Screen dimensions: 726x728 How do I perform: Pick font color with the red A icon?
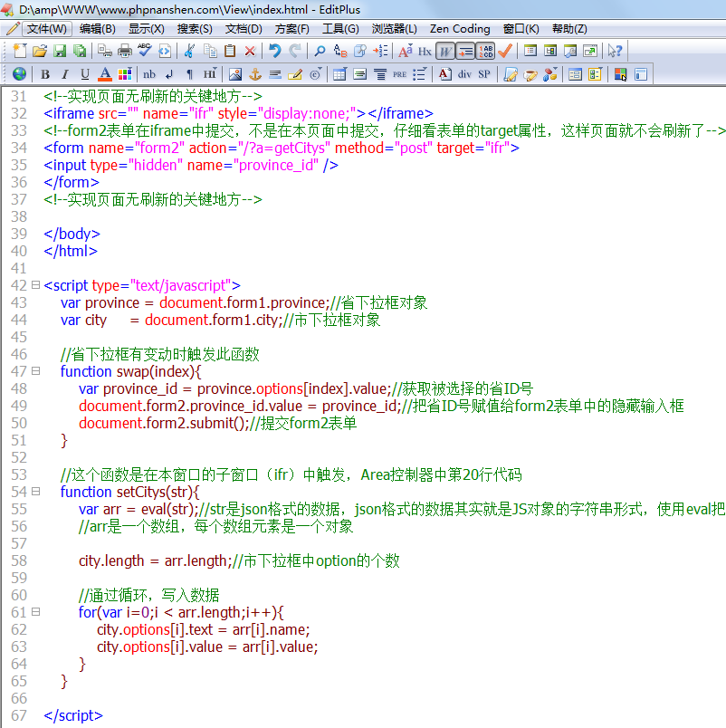point(105,74)
